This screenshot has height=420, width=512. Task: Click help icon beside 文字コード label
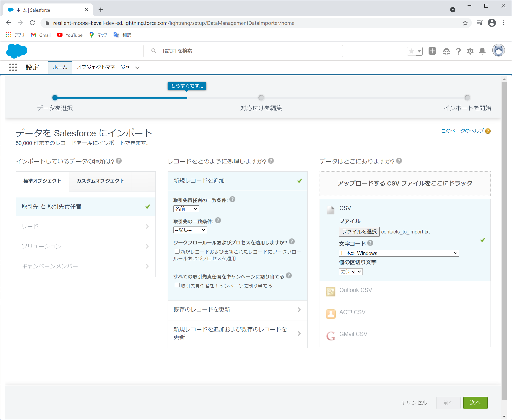point(370,243)
